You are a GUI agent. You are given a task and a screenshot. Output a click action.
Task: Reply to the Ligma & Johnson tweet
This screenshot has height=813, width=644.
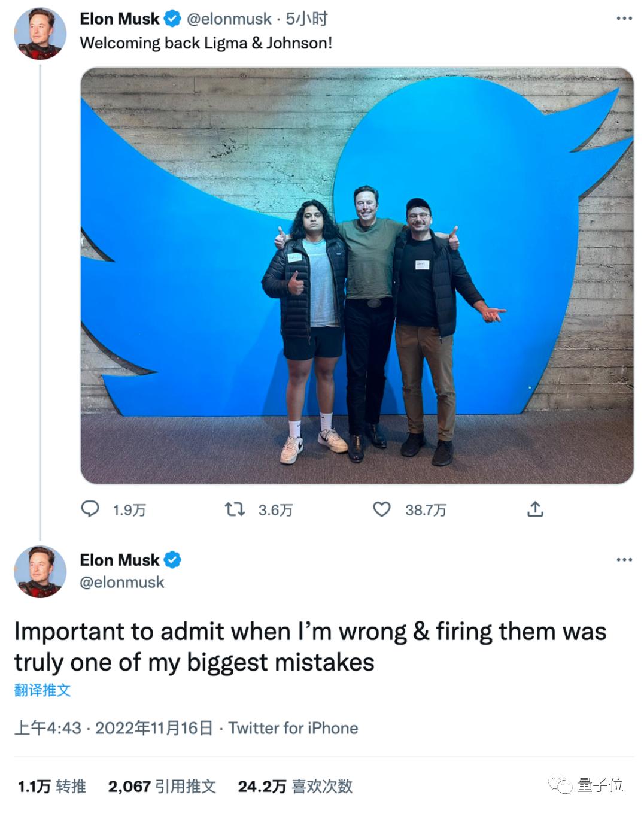point(90,509)
